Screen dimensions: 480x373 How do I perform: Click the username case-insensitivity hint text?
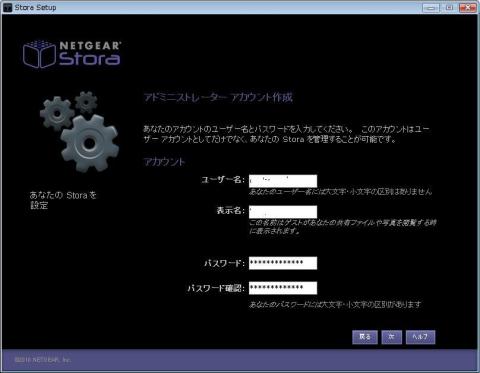coord(340,192)
